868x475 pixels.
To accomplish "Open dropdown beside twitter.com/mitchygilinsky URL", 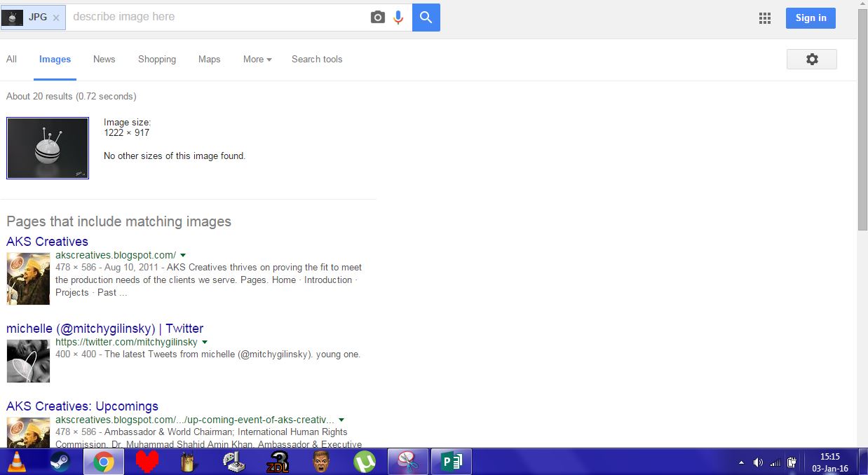I will (x=205, y=342).
